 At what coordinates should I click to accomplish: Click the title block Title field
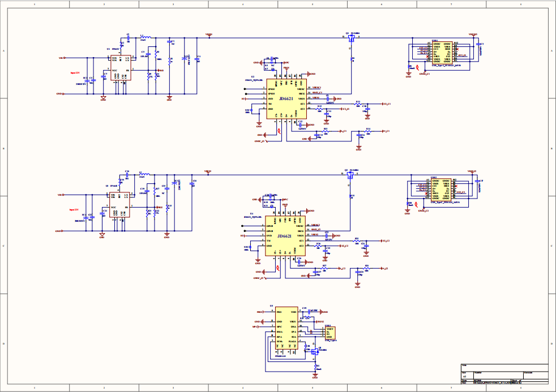pyautogui.click(x=504, y=367)
